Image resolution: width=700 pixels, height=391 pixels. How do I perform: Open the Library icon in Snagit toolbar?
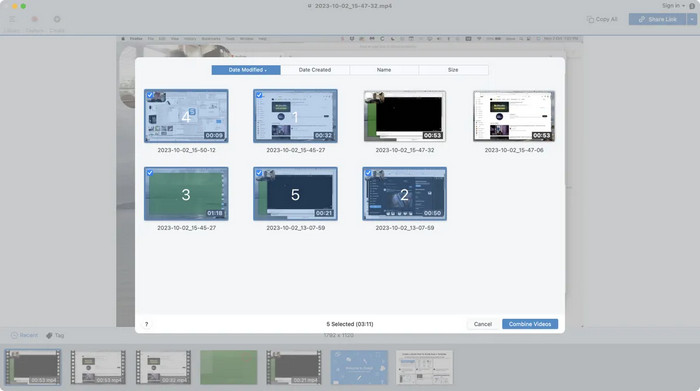point(12,20)
